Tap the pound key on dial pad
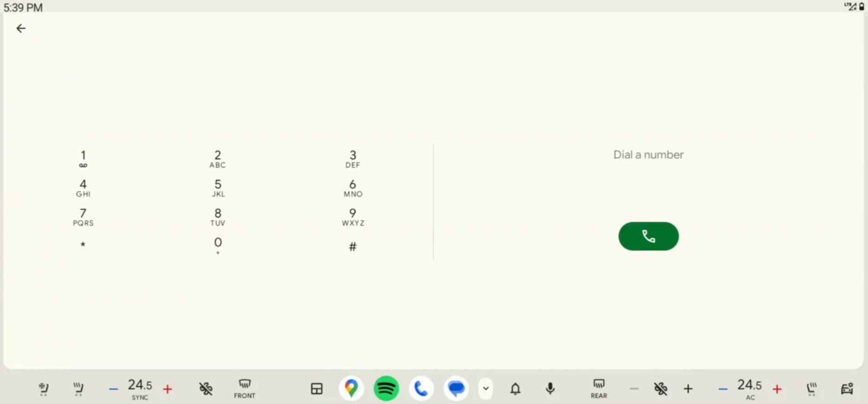868x404 pixels. [x=353, y=246]
